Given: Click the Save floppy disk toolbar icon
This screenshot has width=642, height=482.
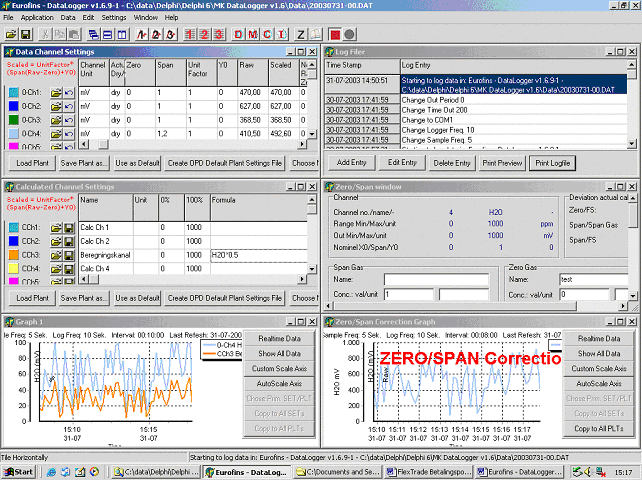Looking at the screenshot, I should pyautogui.click(x=25, y=34).
